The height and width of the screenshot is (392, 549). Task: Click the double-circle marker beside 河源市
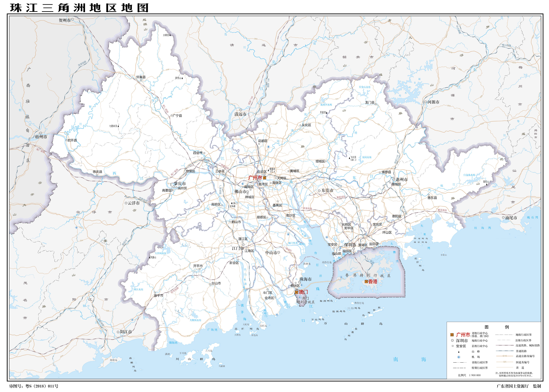(x=426, y=102)
